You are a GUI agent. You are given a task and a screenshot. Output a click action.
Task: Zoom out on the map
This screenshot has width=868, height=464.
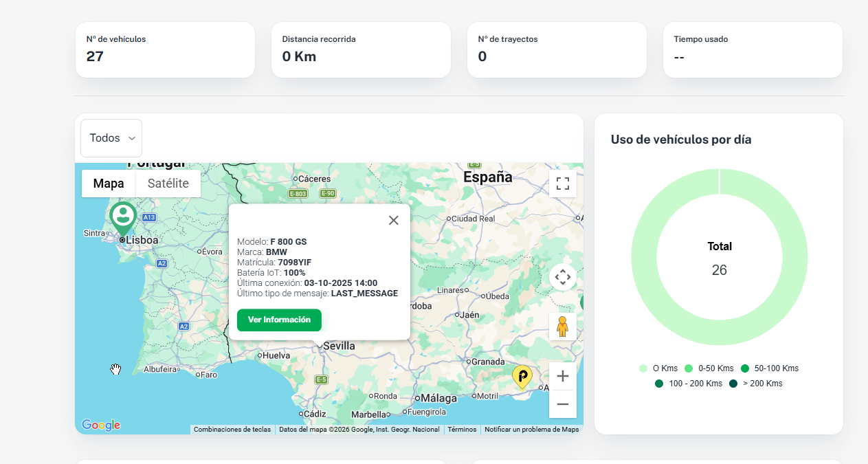point(563,404)
